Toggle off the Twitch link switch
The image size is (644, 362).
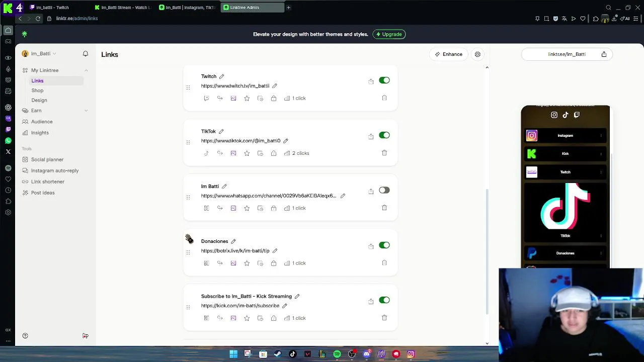click(x=384, y=80)
